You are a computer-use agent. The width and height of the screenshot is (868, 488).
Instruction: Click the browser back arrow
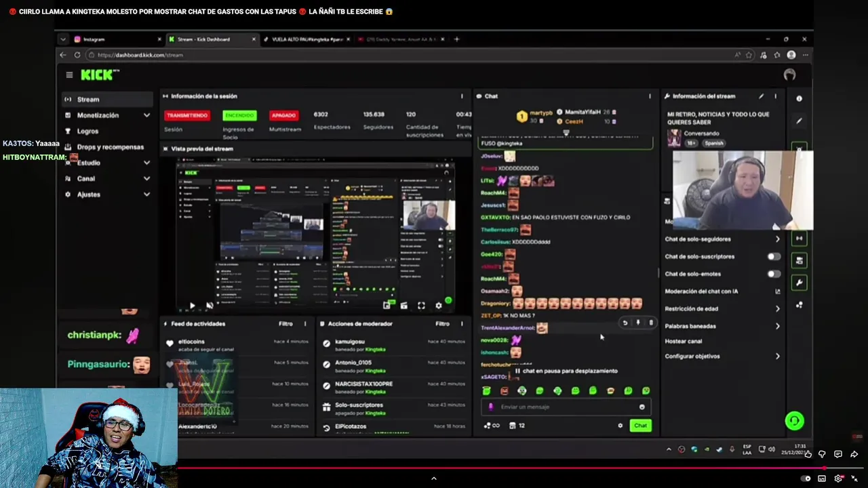63,55
